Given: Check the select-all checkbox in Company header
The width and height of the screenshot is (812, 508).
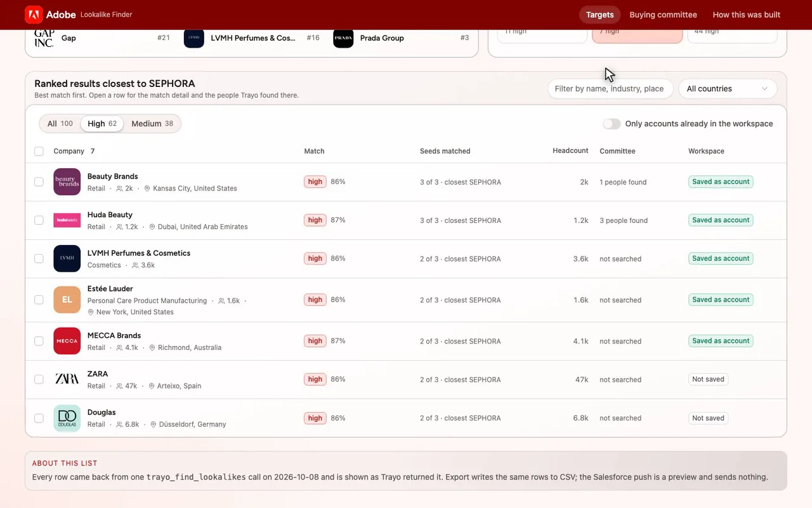Looking at the screenshot, I should pyautogui.click(x=39, y=151).
